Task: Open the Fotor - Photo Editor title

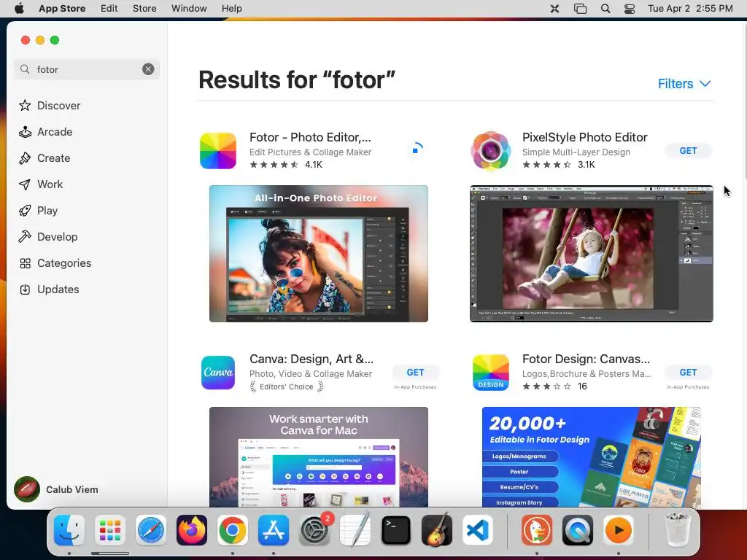Action: (x=310, y=137)
